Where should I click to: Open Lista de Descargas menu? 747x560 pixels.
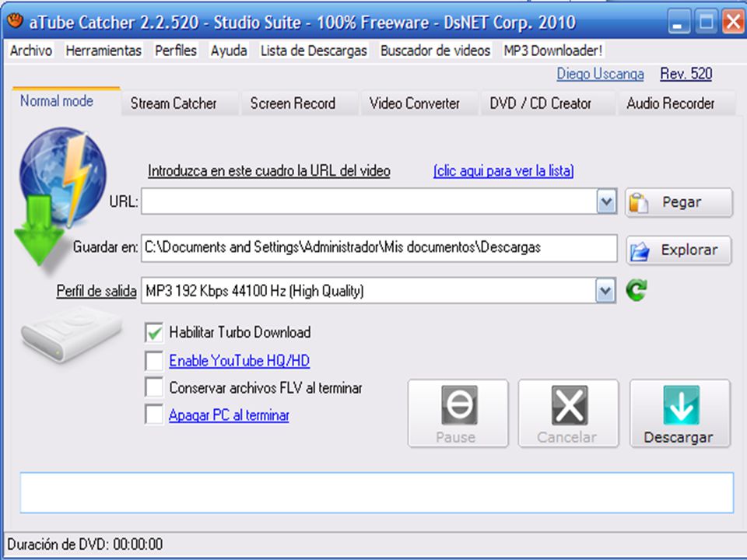click(314, 51)
